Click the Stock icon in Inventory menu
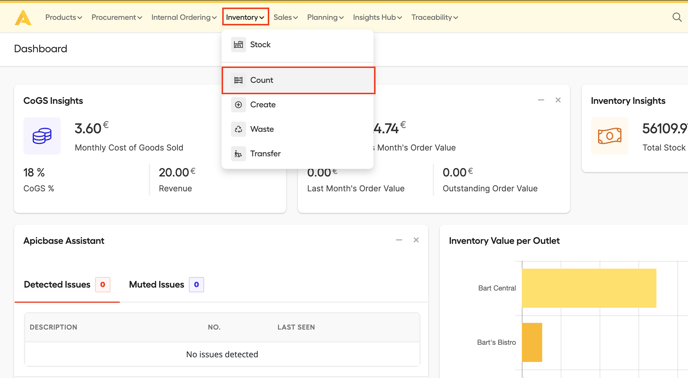 point(238,44)
